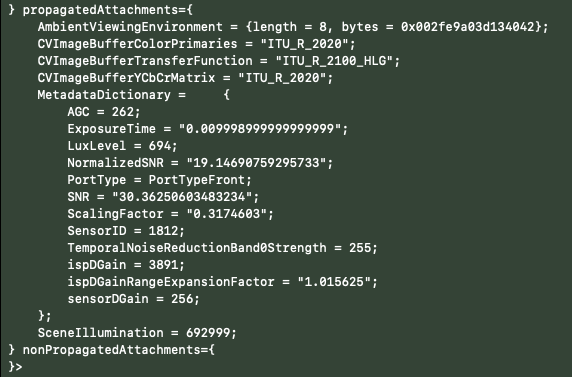Click the TemporalNoiseReductionBand0Strength line
The image size is (572, 377).
coord(223,247)
